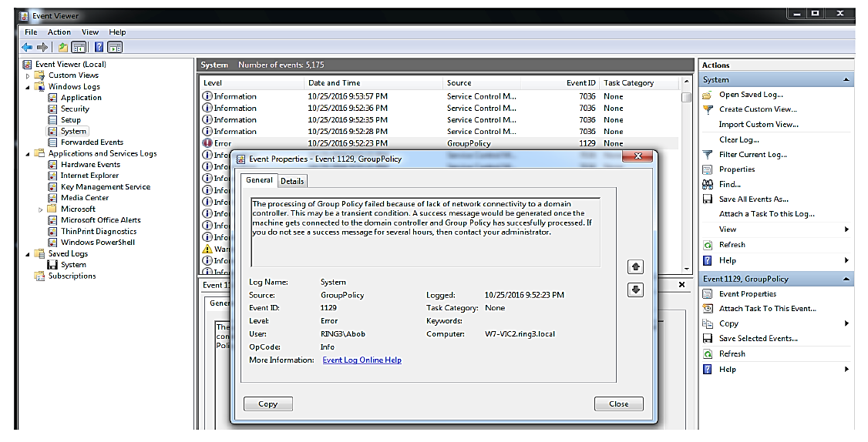Open Properties in System actions
868x442 pixels.
coord(737,169)
